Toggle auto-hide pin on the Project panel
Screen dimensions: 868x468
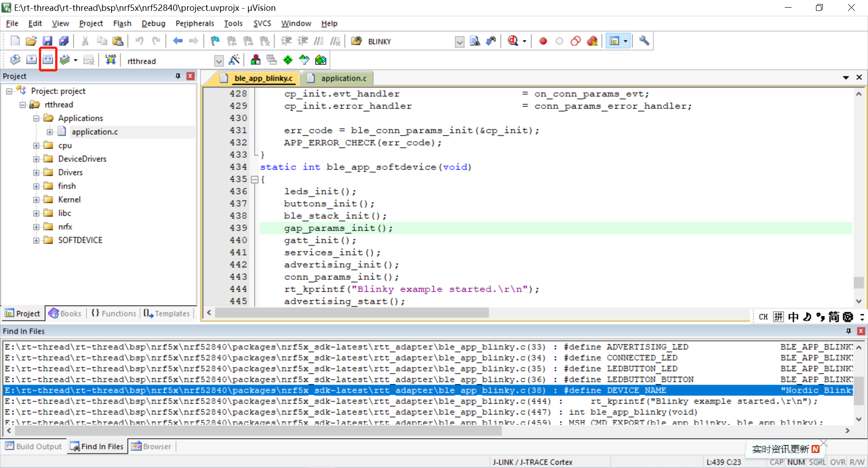pos(178,76)
